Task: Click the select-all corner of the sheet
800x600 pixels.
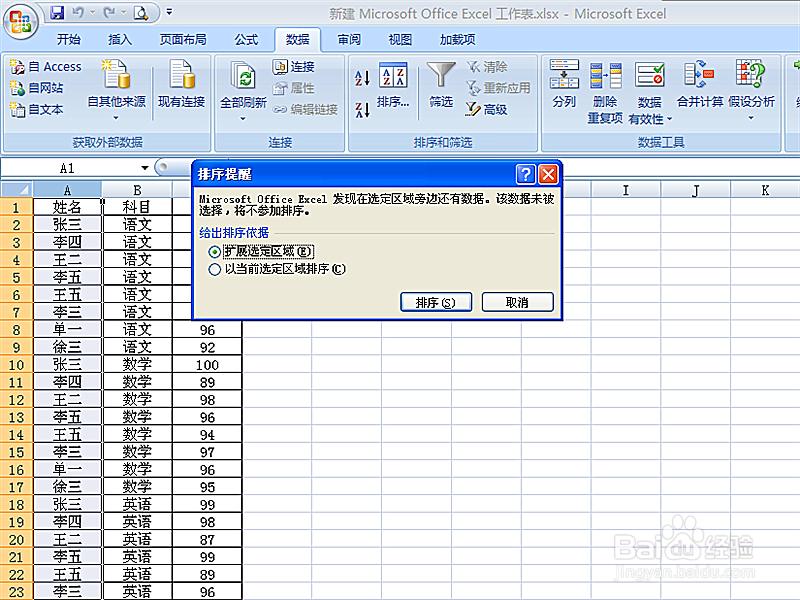Action: [x=17, y=190]
